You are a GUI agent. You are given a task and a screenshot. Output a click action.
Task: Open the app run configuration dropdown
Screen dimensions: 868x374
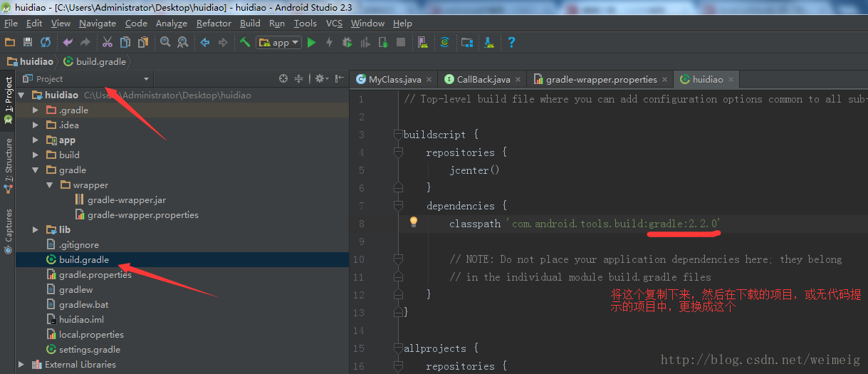click(278, 43)
